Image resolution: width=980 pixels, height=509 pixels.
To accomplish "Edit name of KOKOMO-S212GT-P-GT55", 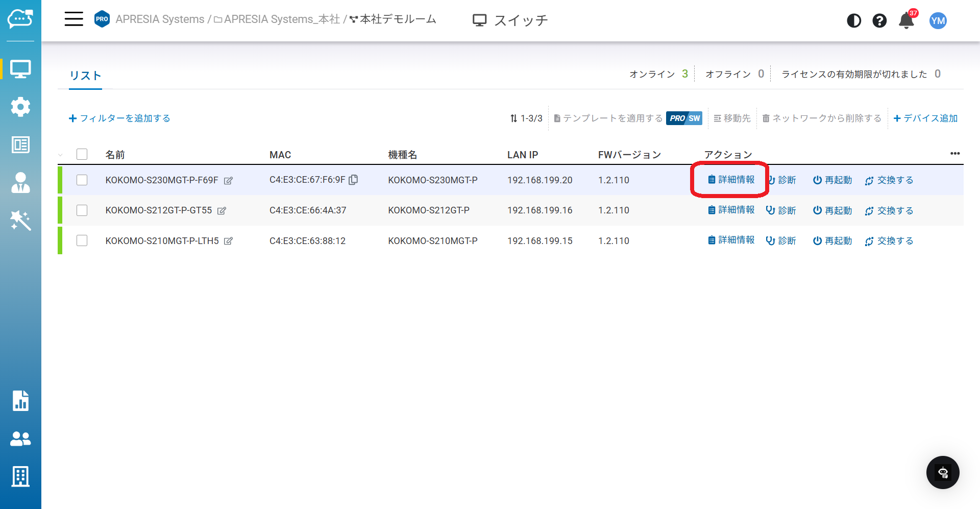I will 222,211.
